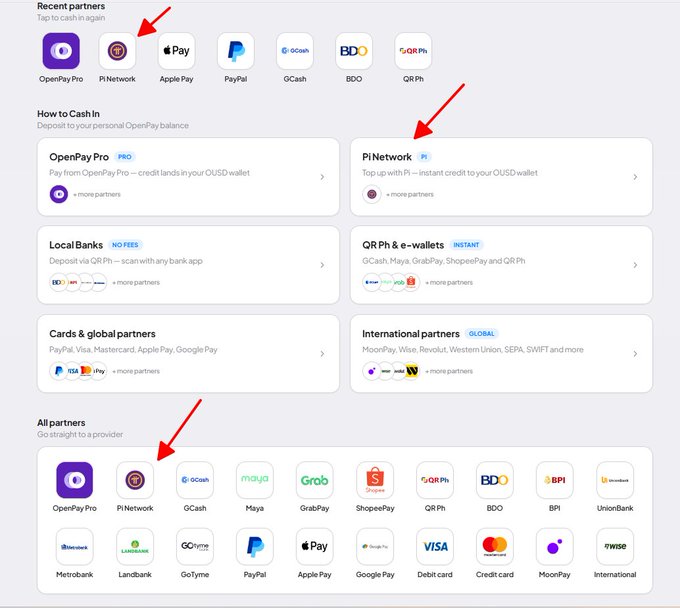Tap GCash icon in Recent partners

click(295, 51)
